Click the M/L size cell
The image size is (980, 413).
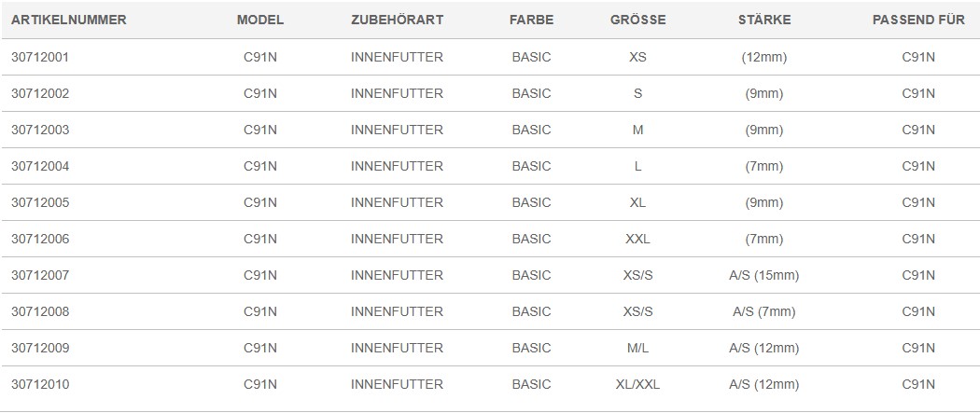(x=637, y=348)
